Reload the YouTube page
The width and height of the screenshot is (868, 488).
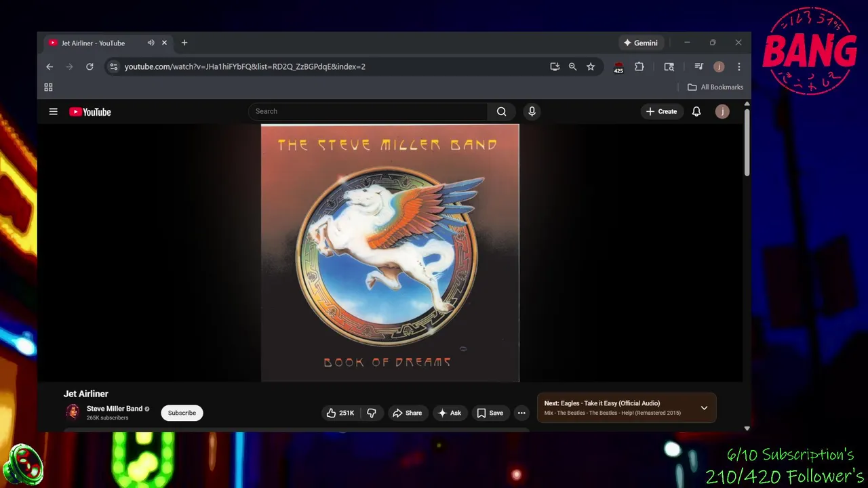point(90,66)
